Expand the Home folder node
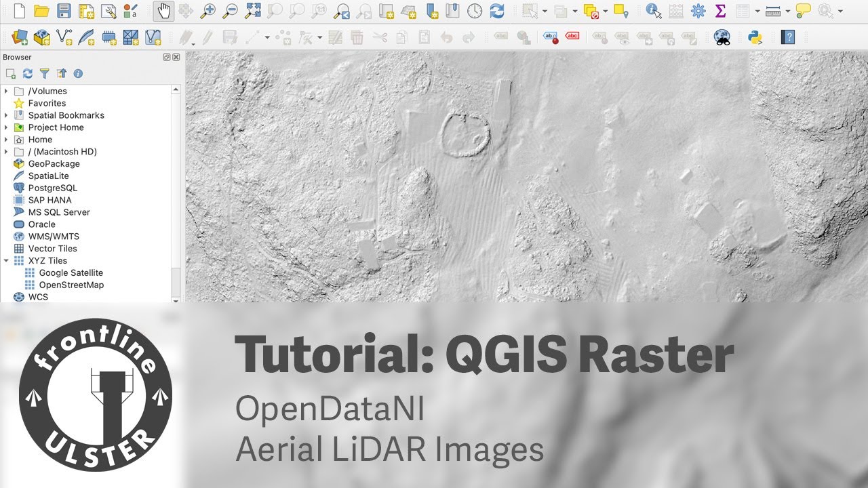This screenshot has width=868, height=488. click(6, 140)
